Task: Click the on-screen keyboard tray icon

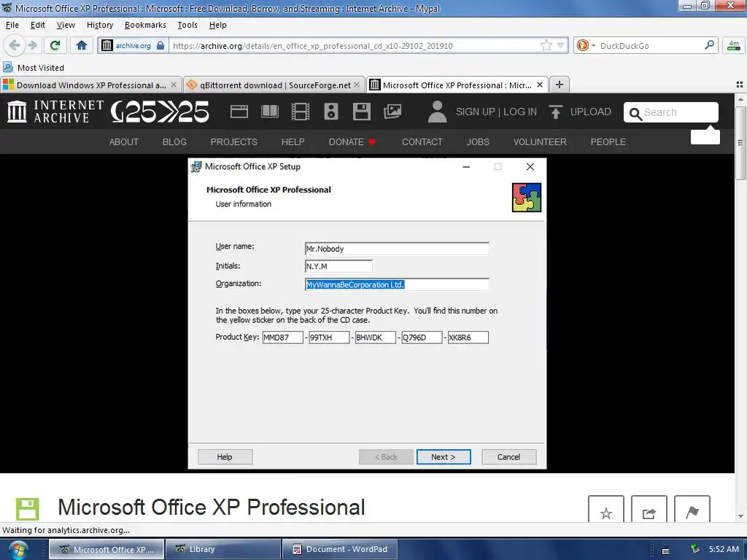Action: (x=665, y=550)
